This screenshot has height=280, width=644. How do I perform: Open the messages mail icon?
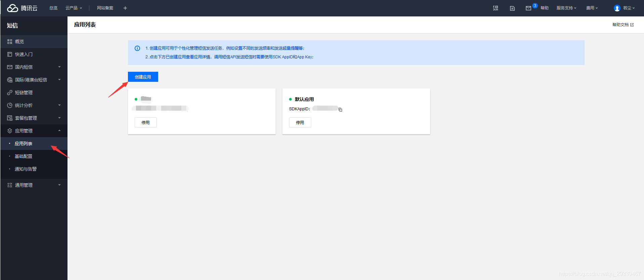[x=528, y=8]
